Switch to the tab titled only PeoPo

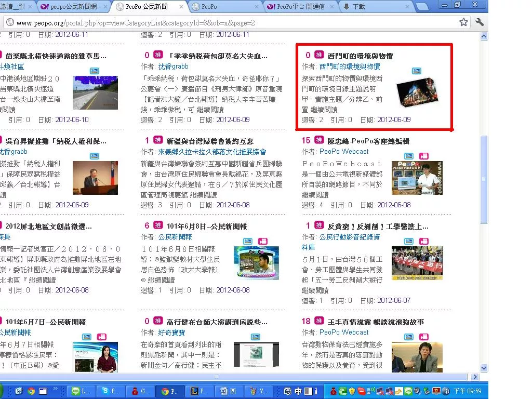tap(224, 6)
